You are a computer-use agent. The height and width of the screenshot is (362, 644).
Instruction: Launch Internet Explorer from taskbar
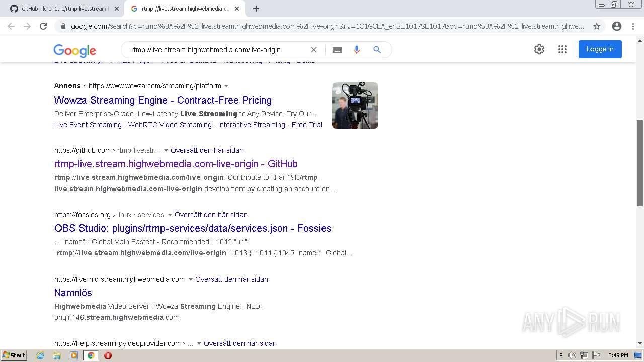coord(40,355)
